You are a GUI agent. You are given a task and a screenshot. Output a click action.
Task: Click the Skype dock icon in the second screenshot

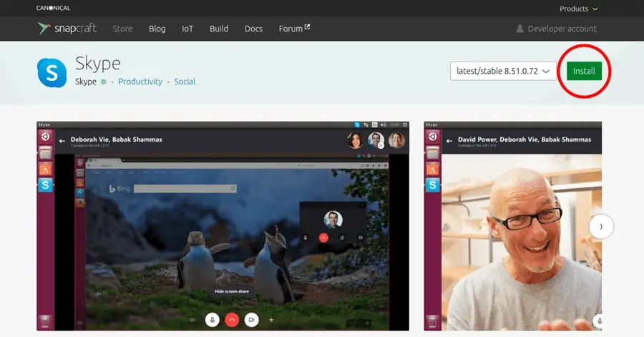coord(432,185)
